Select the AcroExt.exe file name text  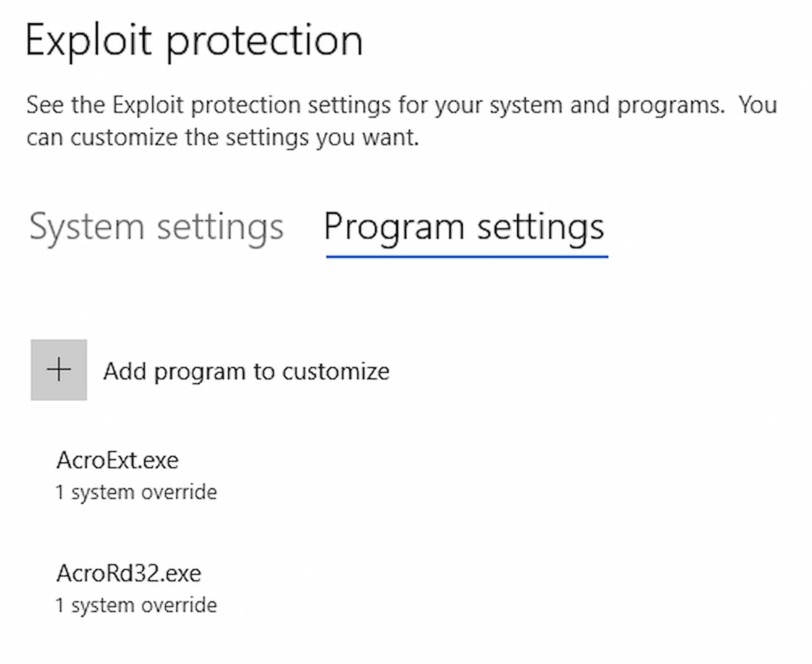(118, 460)
